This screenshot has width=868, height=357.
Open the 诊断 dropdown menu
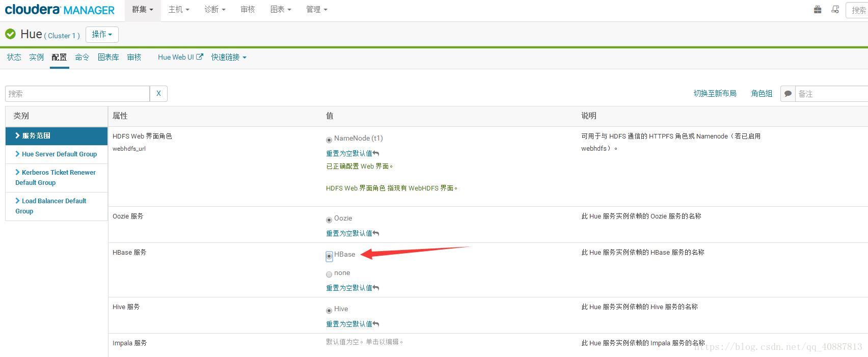pos(215,10)
